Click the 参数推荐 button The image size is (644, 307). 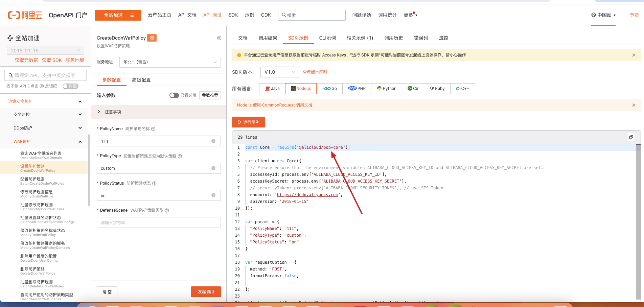(210, 95)
